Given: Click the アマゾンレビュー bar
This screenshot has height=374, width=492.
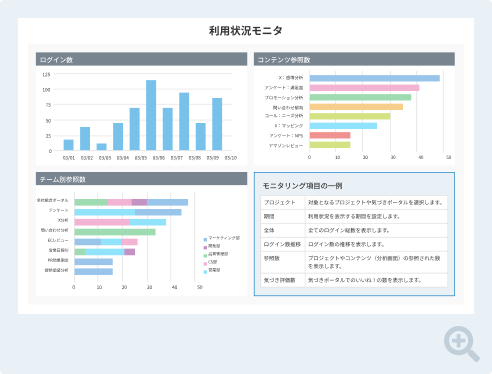Looking at the screenshot, I should tap(330, 145).
